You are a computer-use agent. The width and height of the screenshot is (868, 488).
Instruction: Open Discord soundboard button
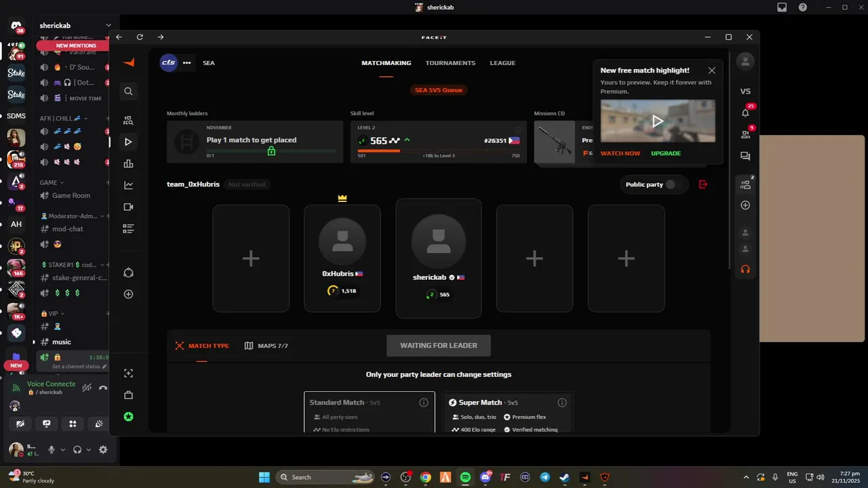98,424
